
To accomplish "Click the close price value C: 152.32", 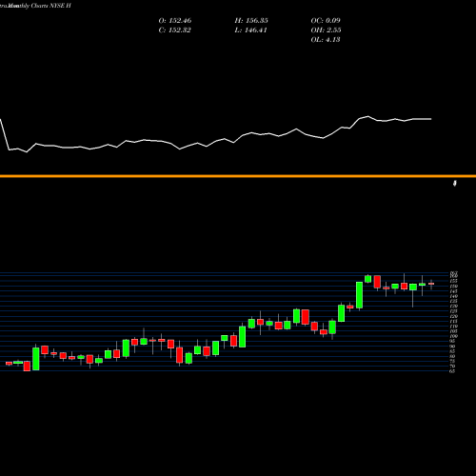I will pyautogui.click(x=174, y=30).
